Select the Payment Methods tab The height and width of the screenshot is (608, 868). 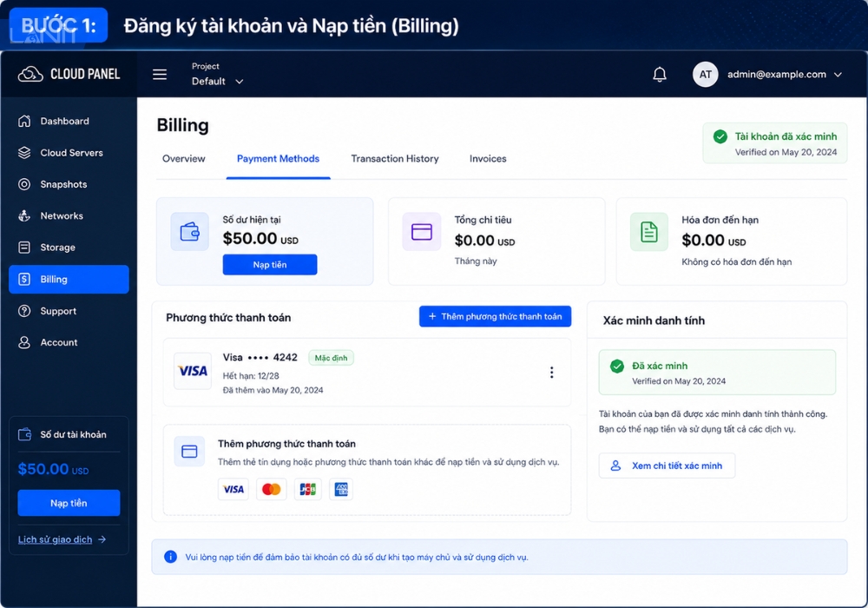click(278, 158)
